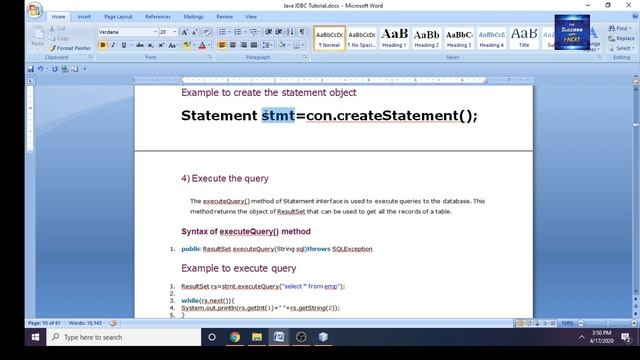640x360 pixels.
Task: Switch to the References tab
Action: [158, 17]
